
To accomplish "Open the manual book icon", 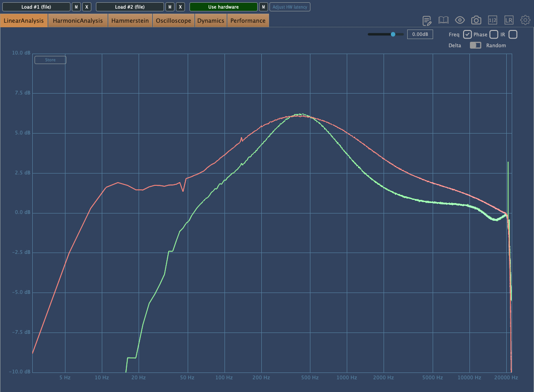I will click(443, 20).
